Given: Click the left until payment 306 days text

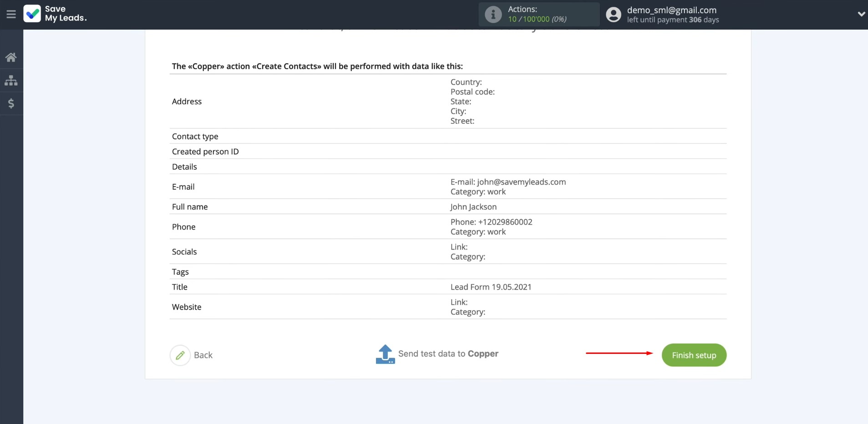Looking at the screenshot, I should [673, 20].
